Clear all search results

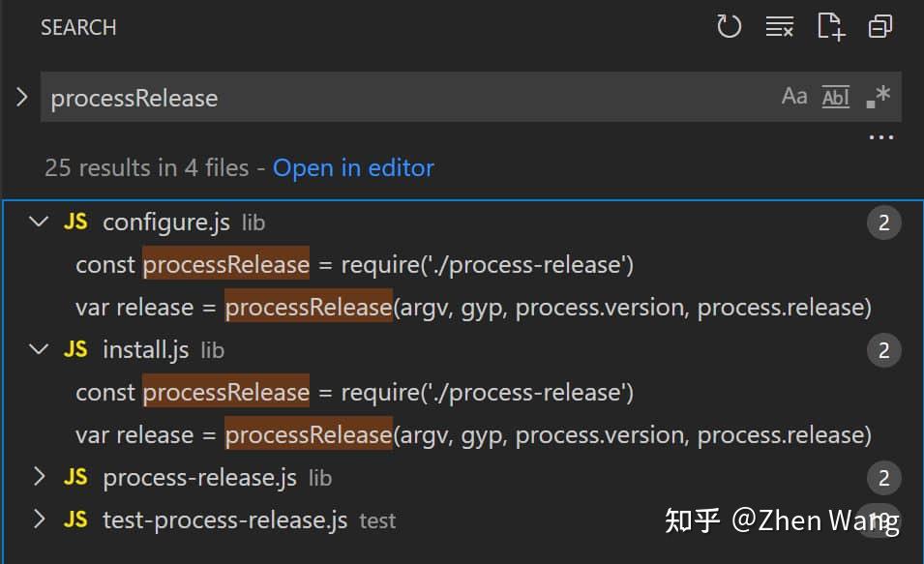(x=780, y=27)
